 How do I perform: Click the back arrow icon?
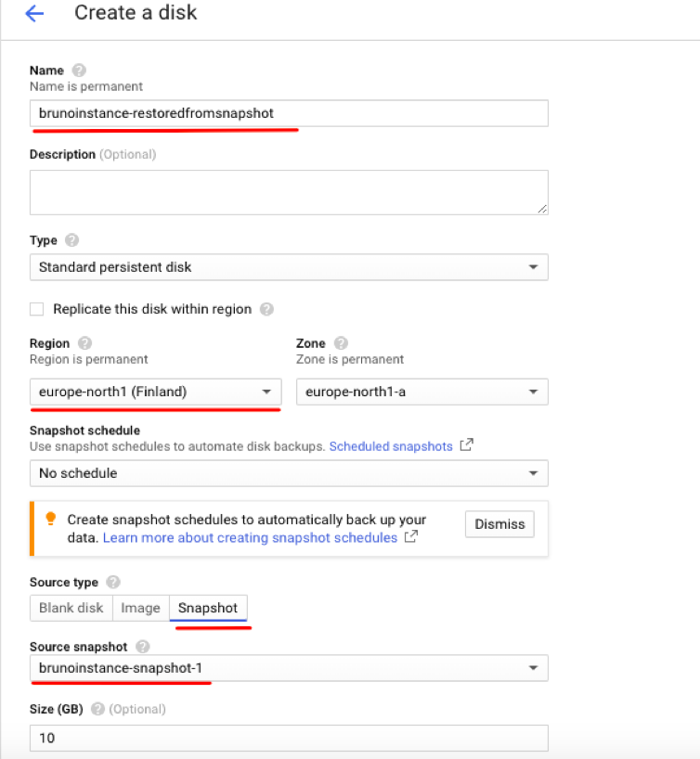(34, 14)
